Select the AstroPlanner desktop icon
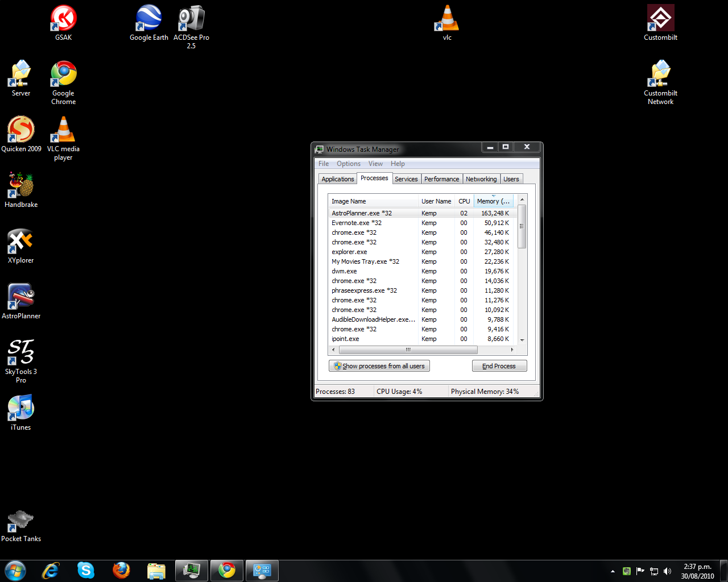 coord(21,301)
